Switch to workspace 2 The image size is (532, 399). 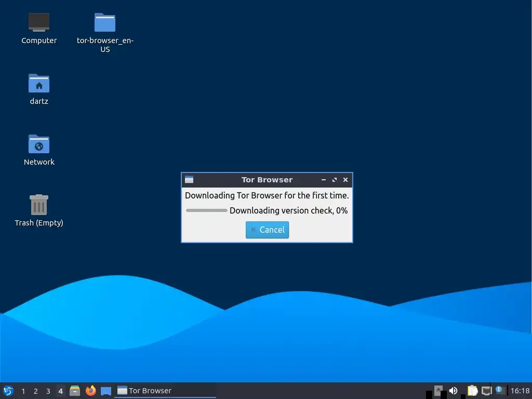click(36, 391)
